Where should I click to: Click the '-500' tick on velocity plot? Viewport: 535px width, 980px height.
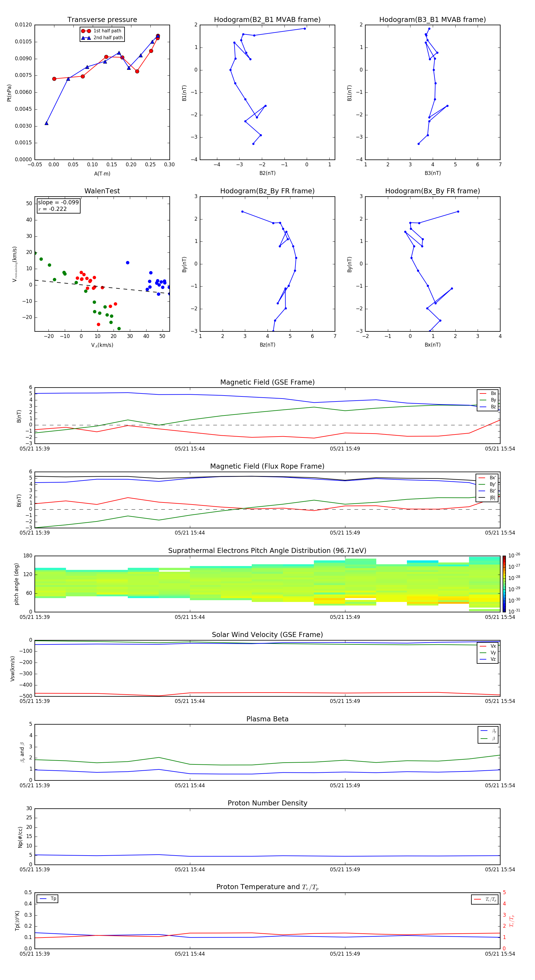coord(25,696)
